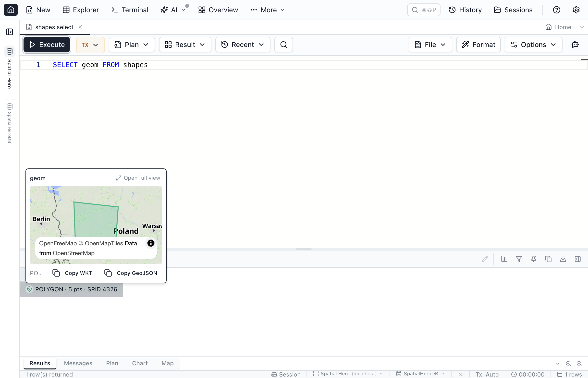Close the shapes select tab

(80, 27)
